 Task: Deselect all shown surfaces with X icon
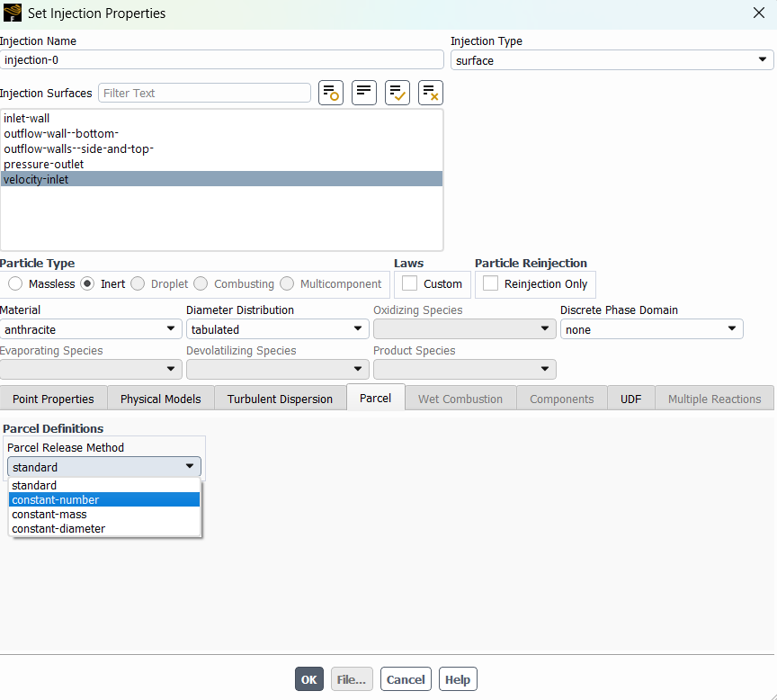click(431, 93)
